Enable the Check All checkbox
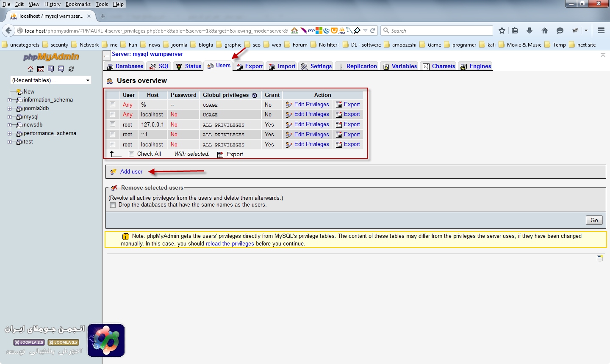Viewport: 610px width, 364px height. coord(132,154)
